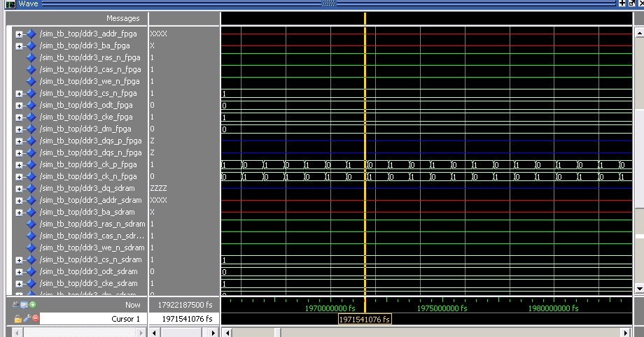Undock the Wave window using dock icon

coord(630,4)
